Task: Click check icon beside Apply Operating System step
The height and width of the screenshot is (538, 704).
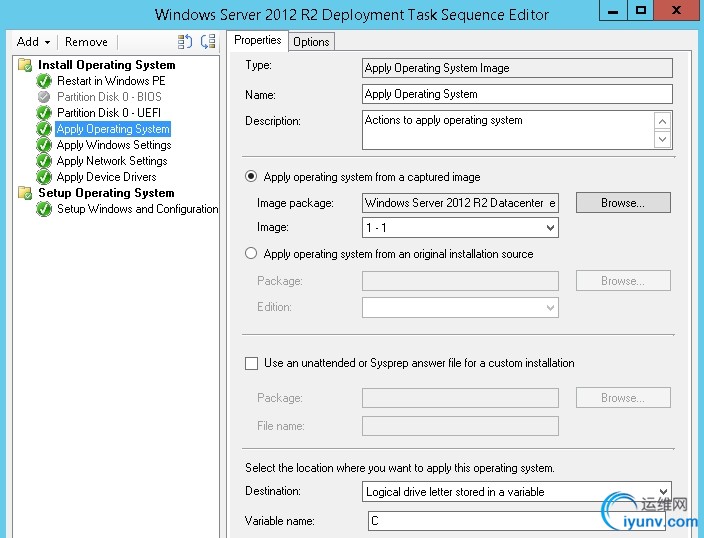Action: pos(44,129)
